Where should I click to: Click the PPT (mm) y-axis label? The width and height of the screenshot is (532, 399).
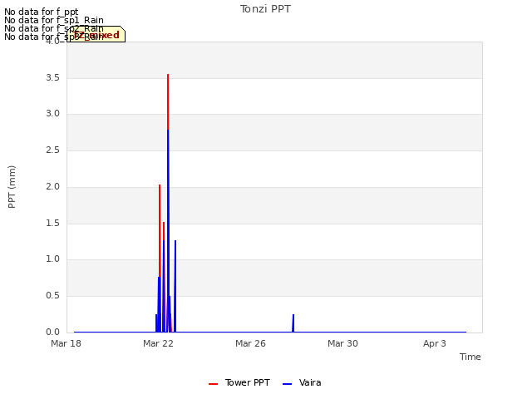pyautogui.click(x=12, y=186)
